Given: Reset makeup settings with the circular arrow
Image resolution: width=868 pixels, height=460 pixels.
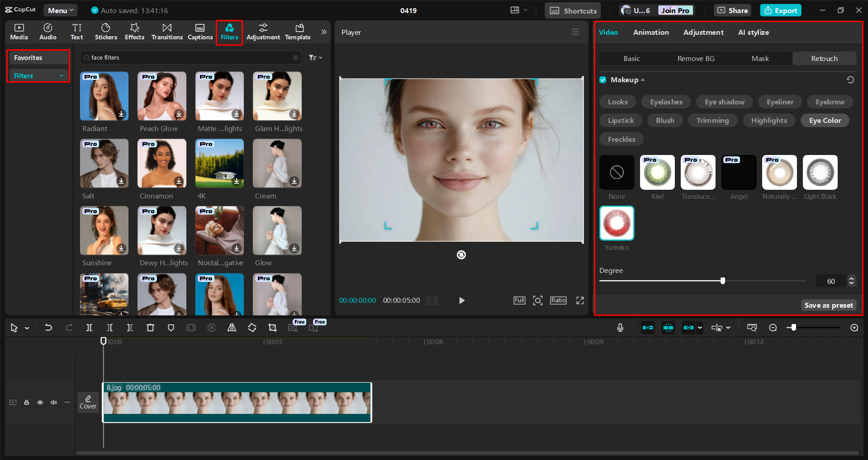Looking at the screenshot, I should pos(850,80).
